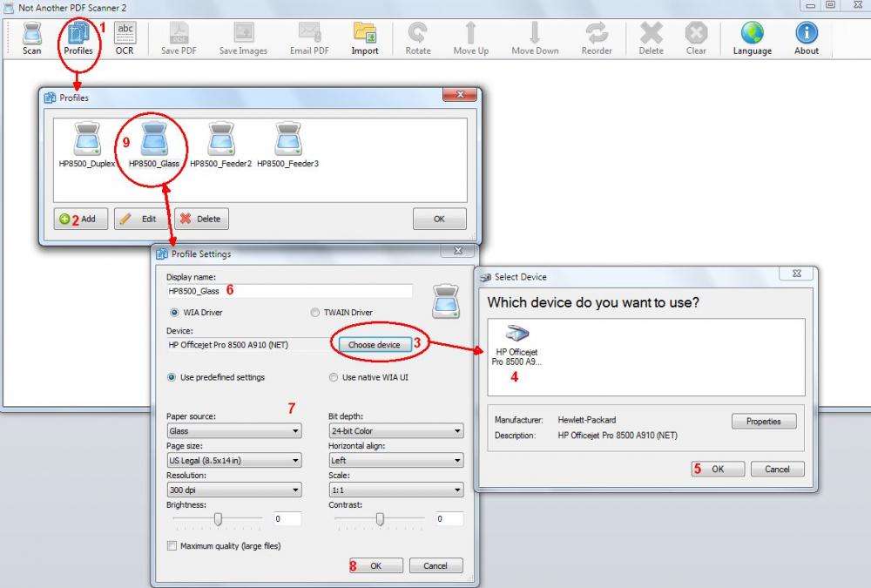
Task: Choose the Use native WIA UI option
Action: 334,377
